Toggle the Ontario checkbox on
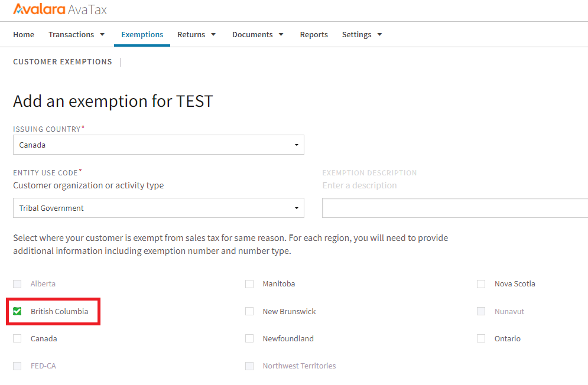 click(x=481, y=338)
